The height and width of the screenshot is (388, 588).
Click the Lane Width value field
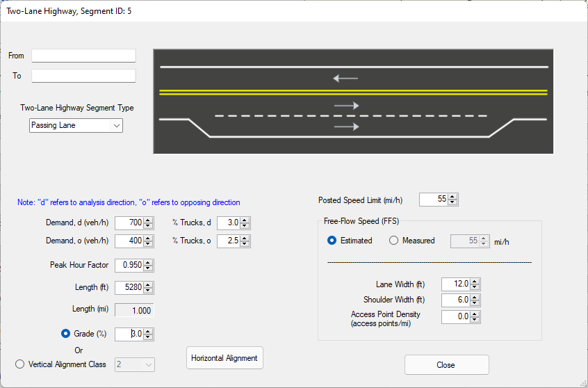coord(456,284)
